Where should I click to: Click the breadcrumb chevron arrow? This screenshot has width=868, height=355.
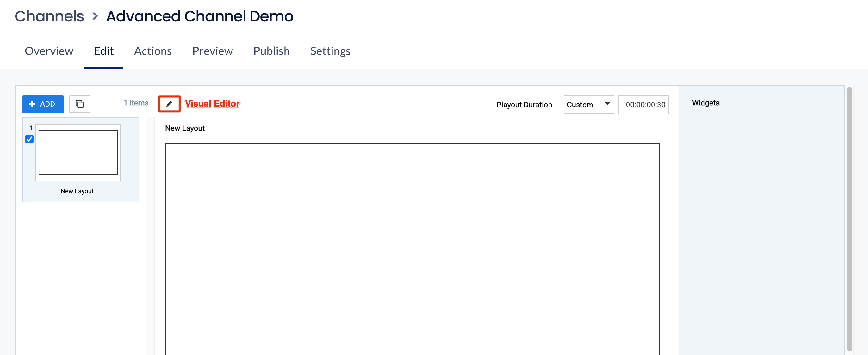(x=95, y=16)
